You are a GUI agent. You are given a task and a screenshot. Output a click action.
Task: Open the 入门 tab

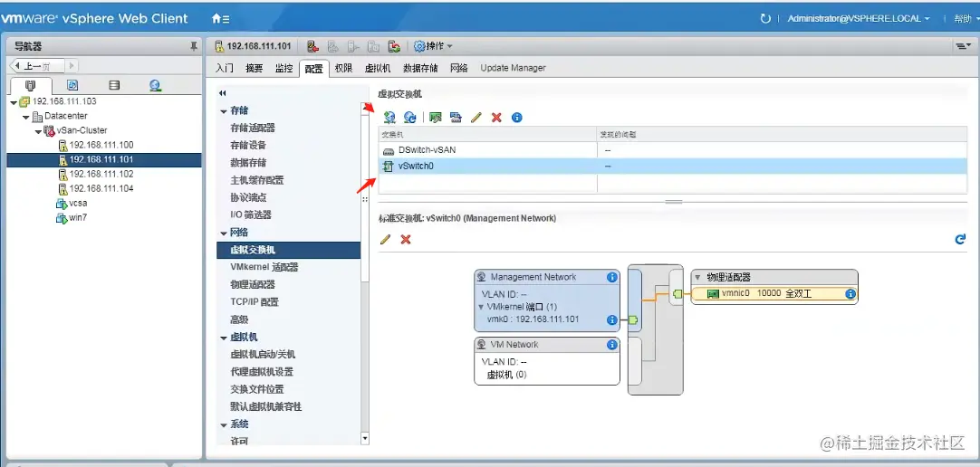pos(225,68)
